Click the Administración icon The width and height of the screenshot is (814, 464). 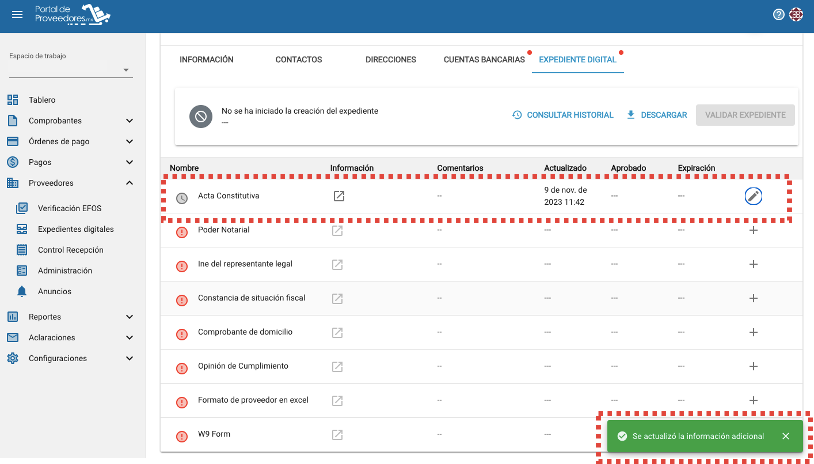[22, 270]
